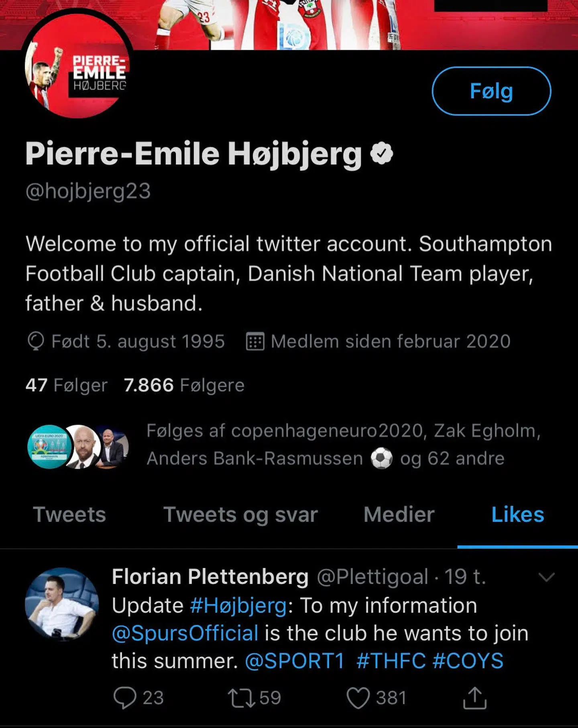The height and width of the screenshot is (728, 578).
Task: Open the Tweets og svar tab
Action: [240, 515]
